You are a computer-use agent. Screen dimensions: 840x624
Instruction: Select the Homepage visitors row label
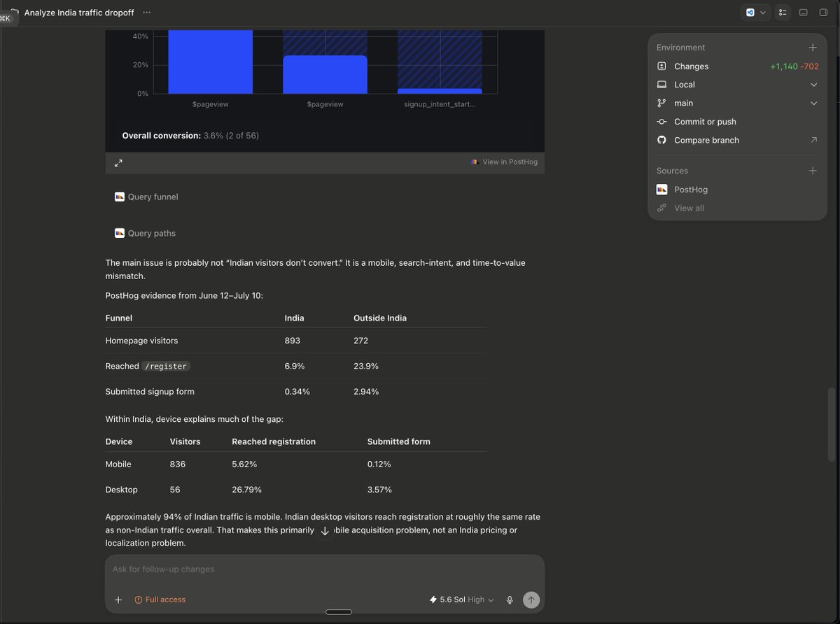[141, 341]
